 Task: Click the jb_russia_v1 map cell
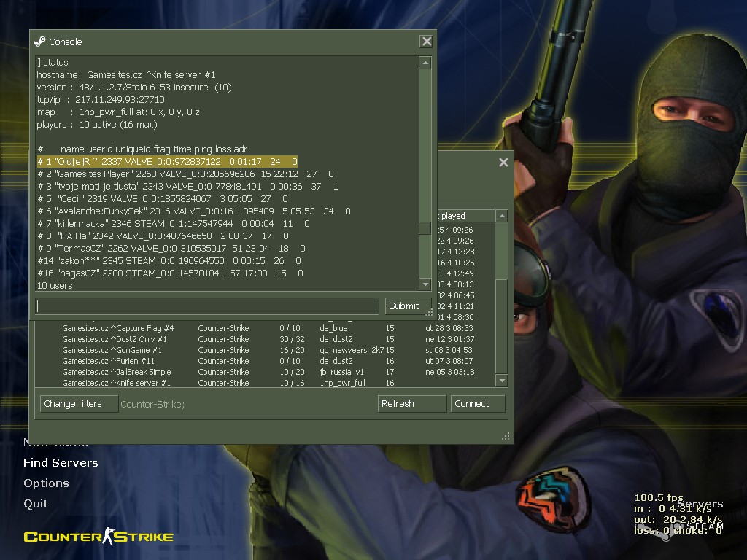(341, 372)
